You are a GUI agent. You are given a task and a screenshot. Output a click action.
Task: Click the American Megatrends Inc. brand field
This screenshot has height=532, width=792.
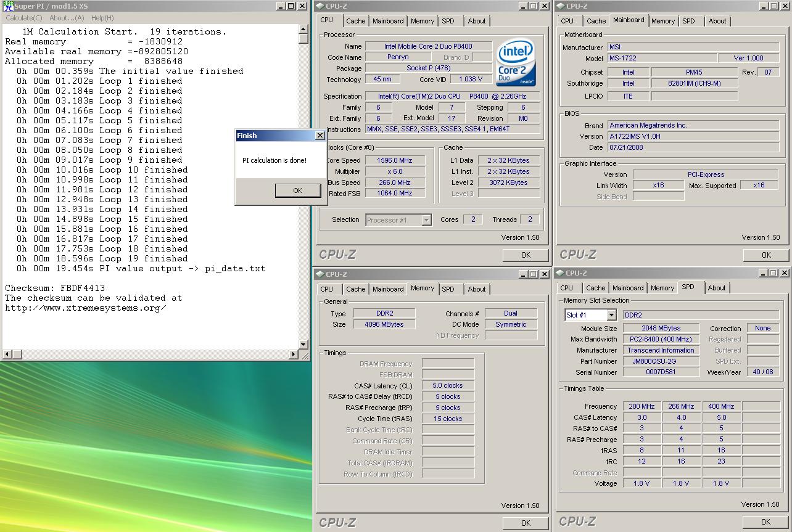pyautogui.click(x=693, y=125)
